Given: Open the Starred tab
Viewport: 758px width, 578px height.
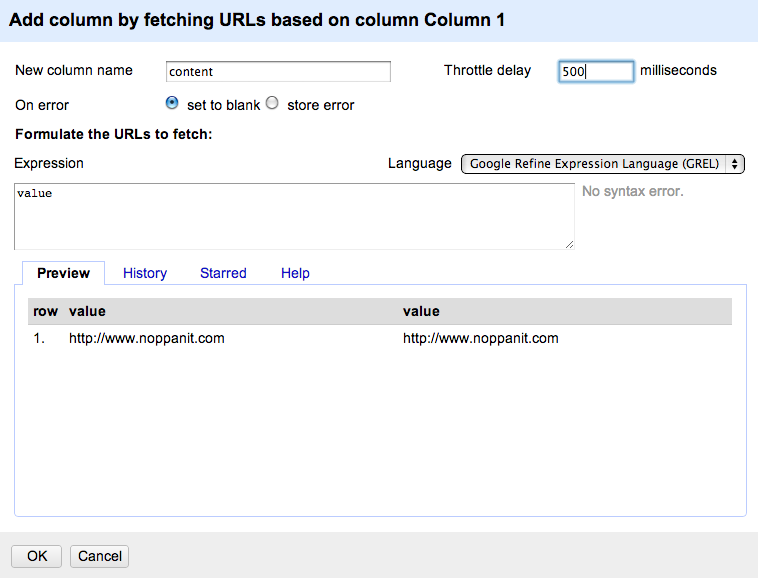Looking at the screenshot, I should click(223, 273).
